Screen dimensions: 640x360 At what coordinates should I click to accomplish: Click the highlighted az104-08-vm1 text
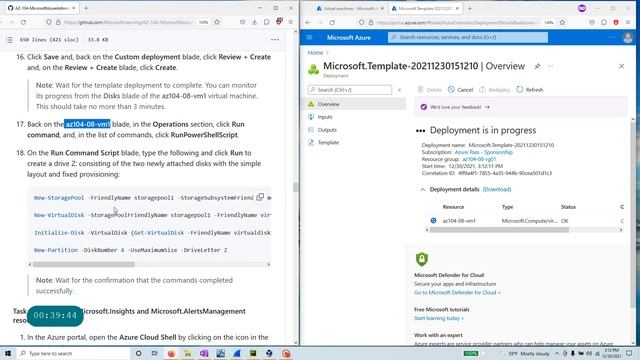[87, 124]
